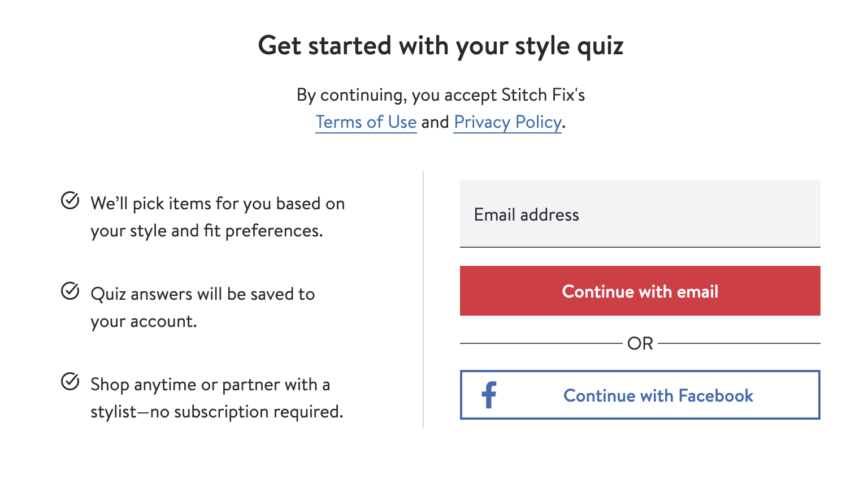The height and width of the screenshot is (491, 868).
Task: Click the horizontal line left of OR
Action: tap(541, 343)
